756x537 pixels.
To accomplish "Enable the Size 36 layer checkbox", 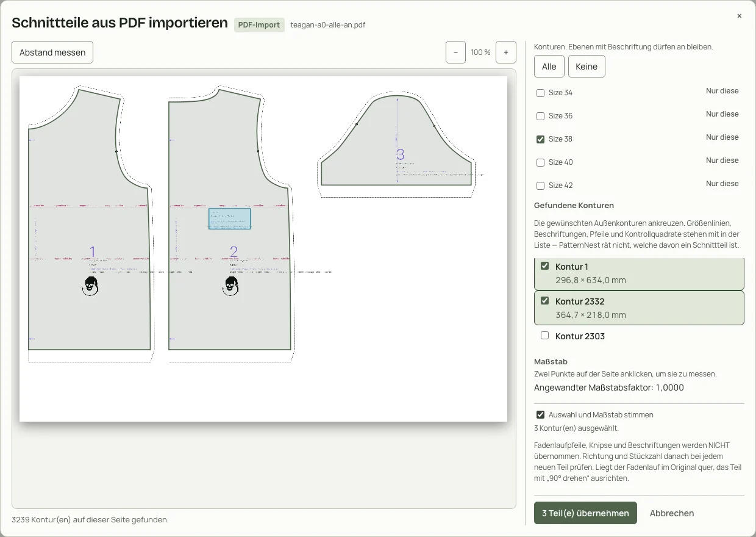I will [540, 116].
